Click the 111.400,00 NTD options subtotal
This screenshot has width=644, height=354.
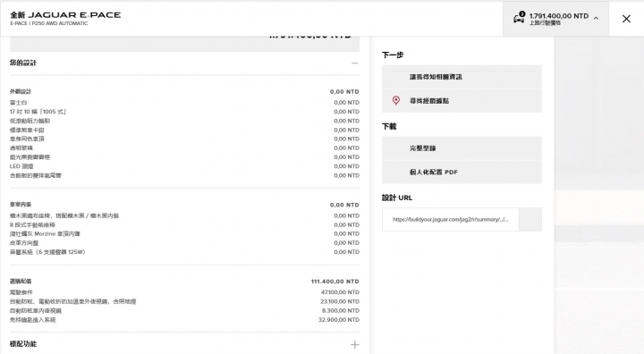[x=335, y=282]
